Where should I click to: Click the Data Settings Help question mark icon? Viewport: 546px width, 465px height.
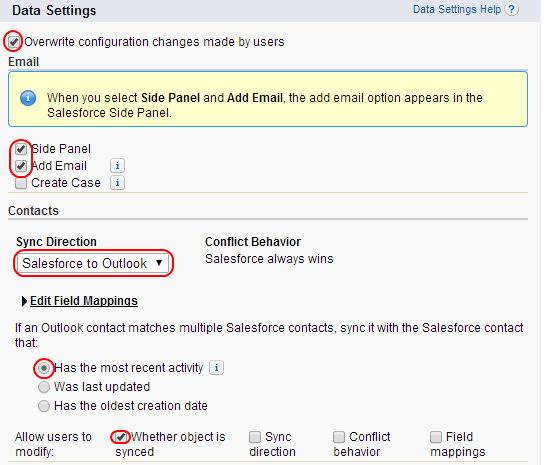tap(511, 9)
